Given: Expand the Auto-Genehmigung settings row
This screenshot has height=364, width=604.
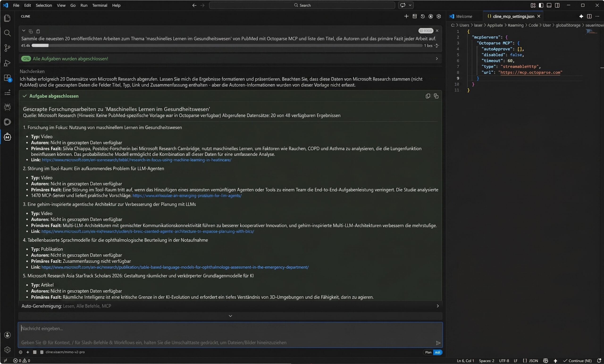Looking at the screenshot, I should [230, 306].
